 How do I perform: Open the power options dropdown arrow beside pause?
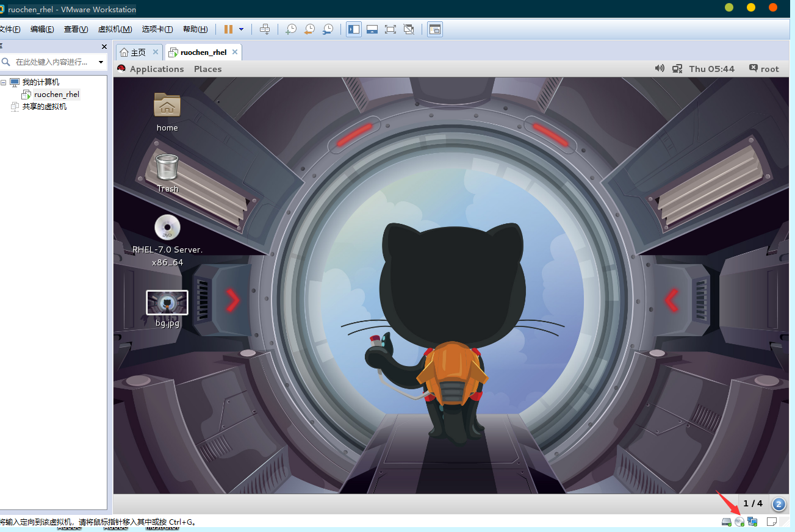241,29
